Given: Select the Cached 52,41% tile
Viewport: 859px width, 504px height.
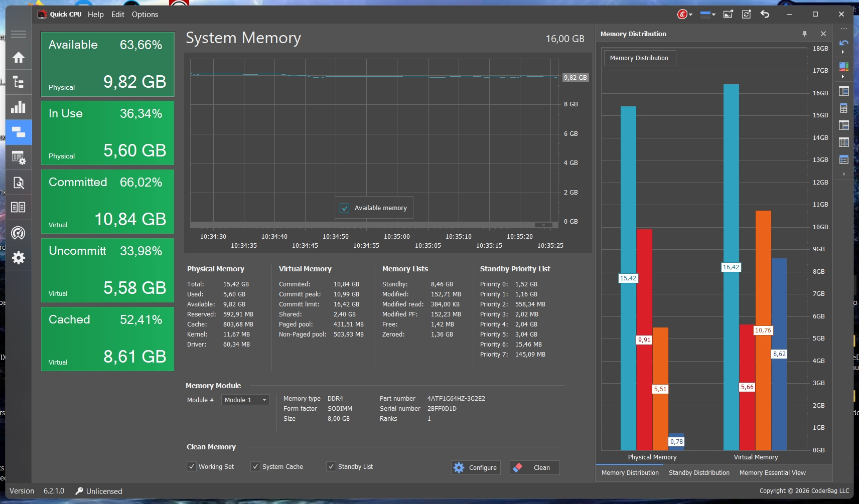Looking at the screenshot, I should (x=107, y=339).
